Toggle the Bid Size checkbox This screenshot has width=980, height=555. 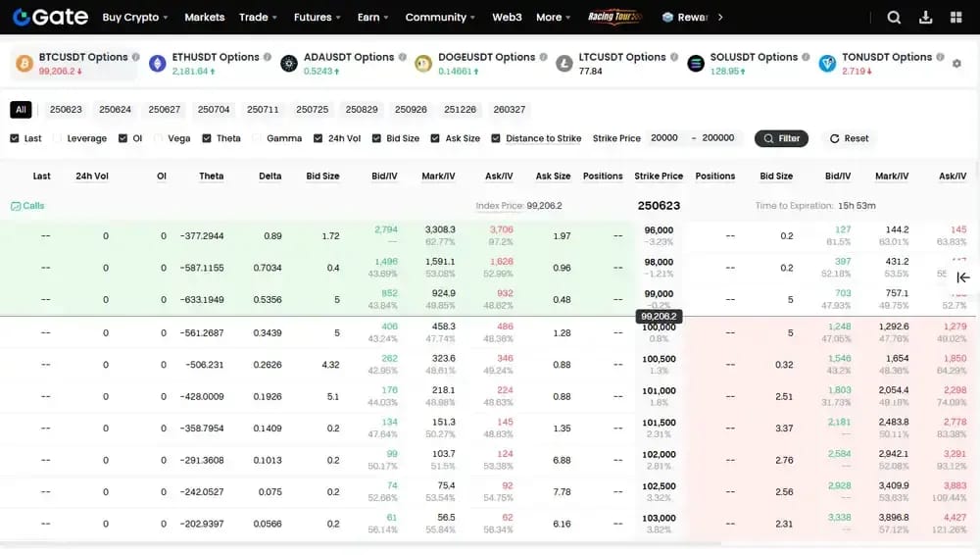[376, 138]
